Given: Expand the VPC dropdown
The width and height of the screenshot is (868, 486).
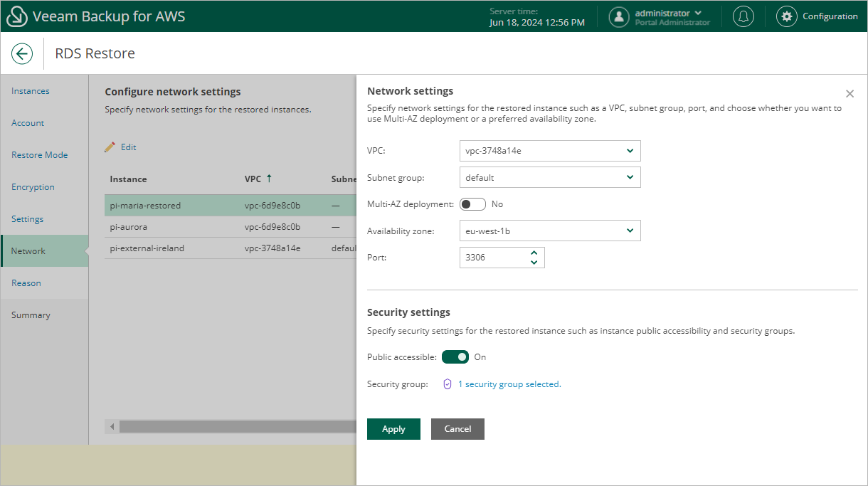Looking at the screenshot, I should (x=550, y=151).
